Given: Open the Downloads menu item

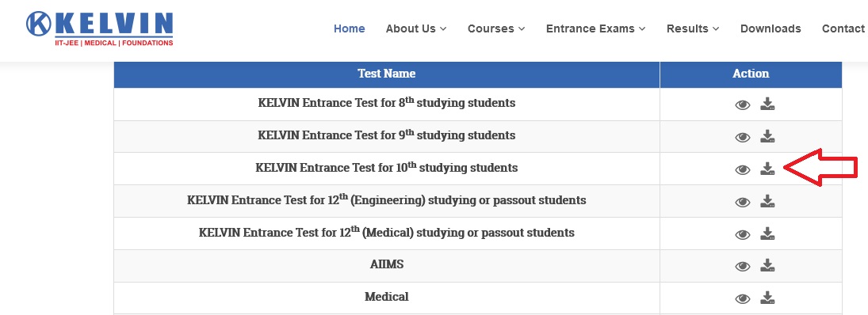Looking at the screenshot, I should (x=770, y=28).
